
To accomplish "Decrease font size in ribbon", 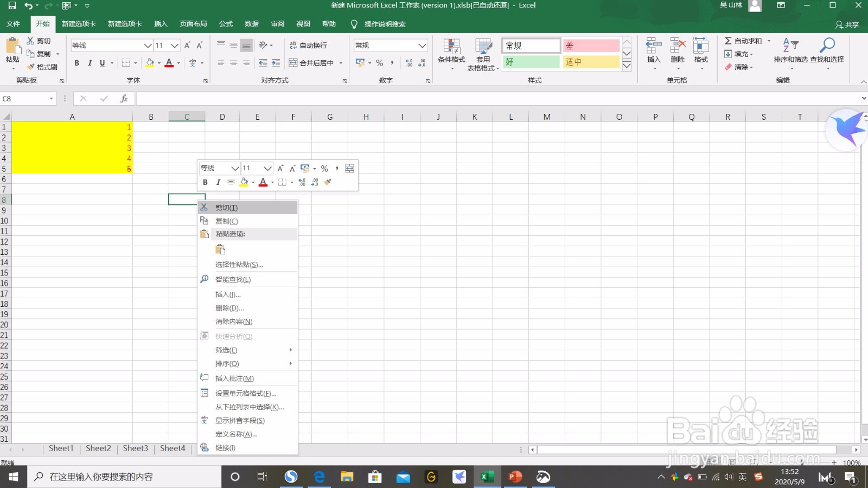I will pos(200,46).
